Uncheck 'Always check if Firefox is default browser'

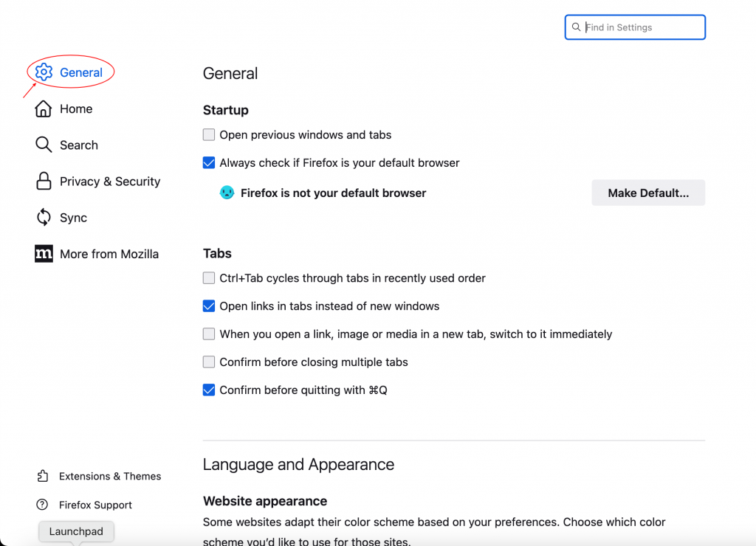209,163
